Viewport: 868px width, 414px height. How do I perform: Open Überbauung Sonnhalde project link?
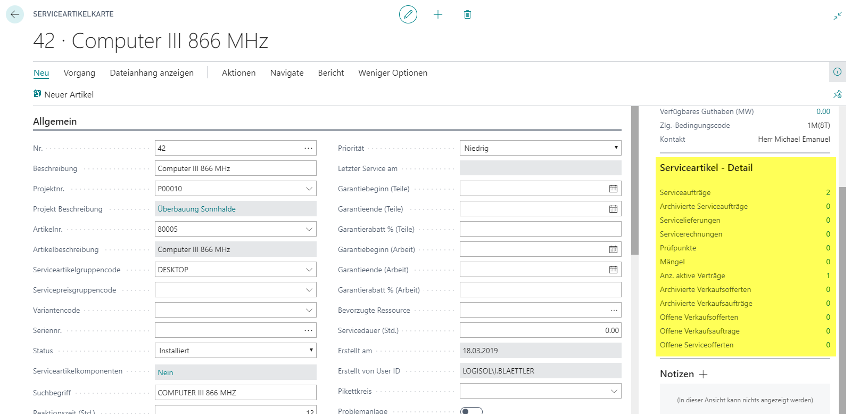click(196, 209)
